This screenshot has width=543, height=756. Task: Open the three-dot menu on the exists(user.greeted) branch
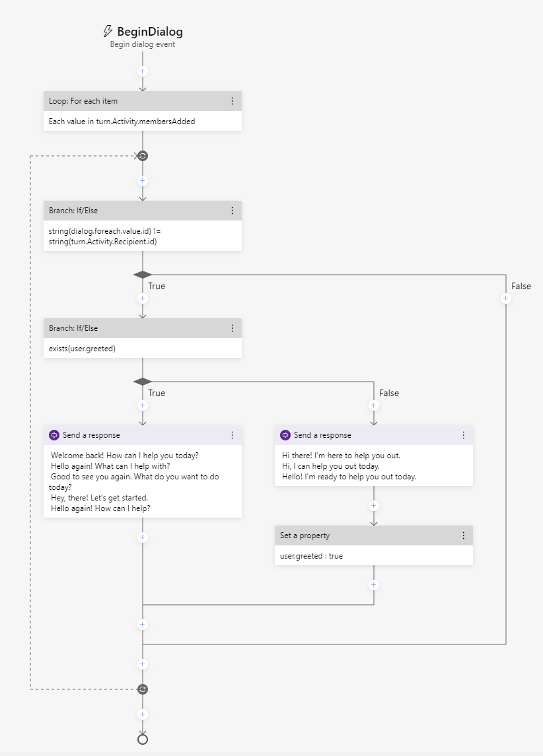pyautogui.click(x=232, y=327)
